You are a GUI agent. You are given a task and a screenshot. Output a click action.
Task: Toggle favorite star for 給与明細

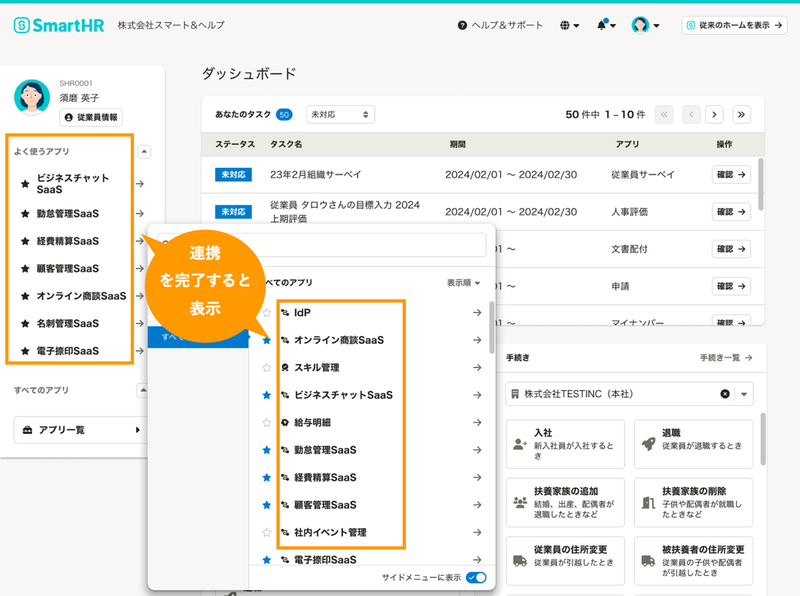point(266,423)
